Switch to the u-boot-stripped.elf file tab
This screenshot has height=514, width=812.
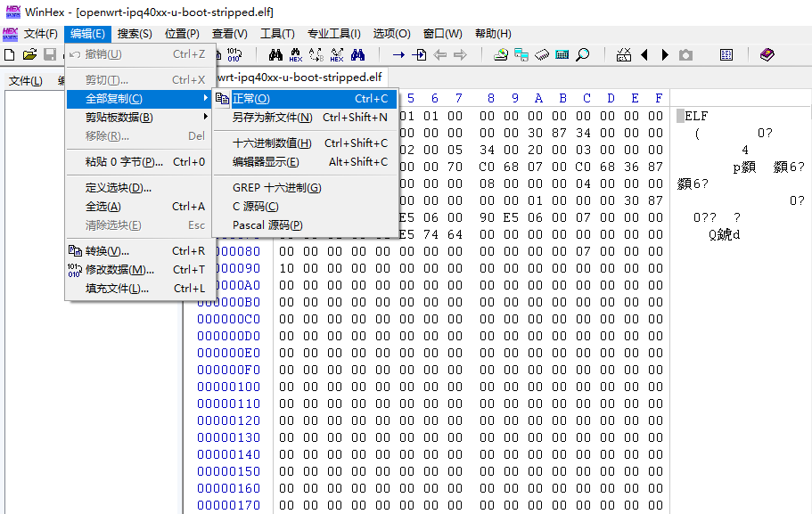300,78
